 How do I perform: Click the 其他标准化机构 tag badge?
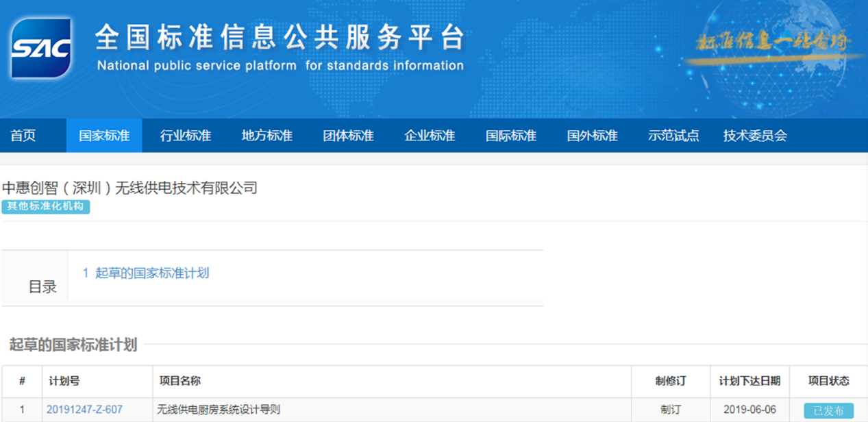click(46, 206)
